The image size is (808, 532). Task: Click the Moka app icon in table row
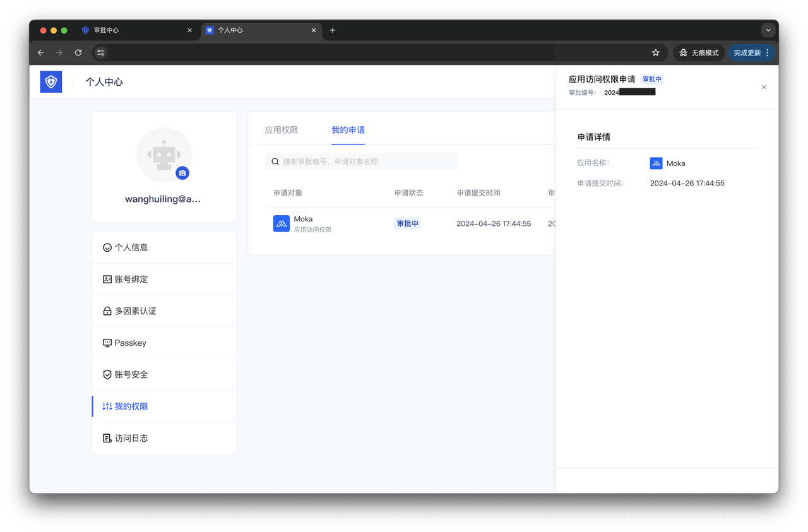pyautogui.click(x=282, y=223)
